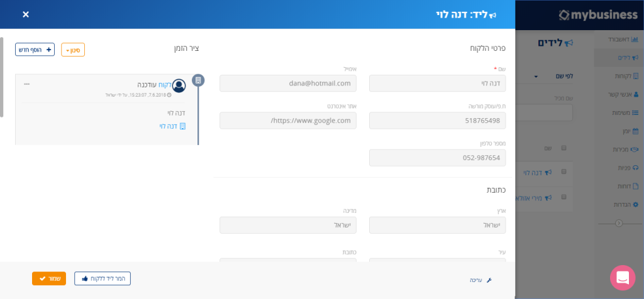Click the wrench עריכה edit icon
Screen dimensions: 644x299
489,280
